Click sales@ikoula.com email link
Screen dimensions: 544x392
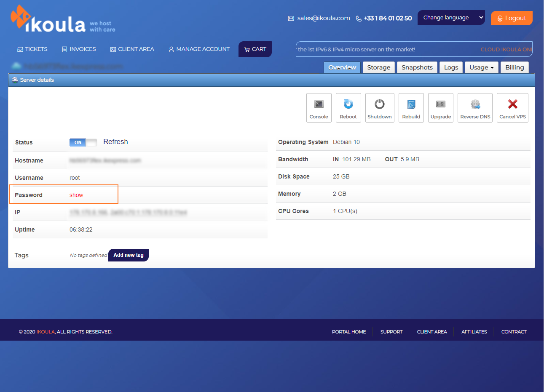click(x=324, y=18)
